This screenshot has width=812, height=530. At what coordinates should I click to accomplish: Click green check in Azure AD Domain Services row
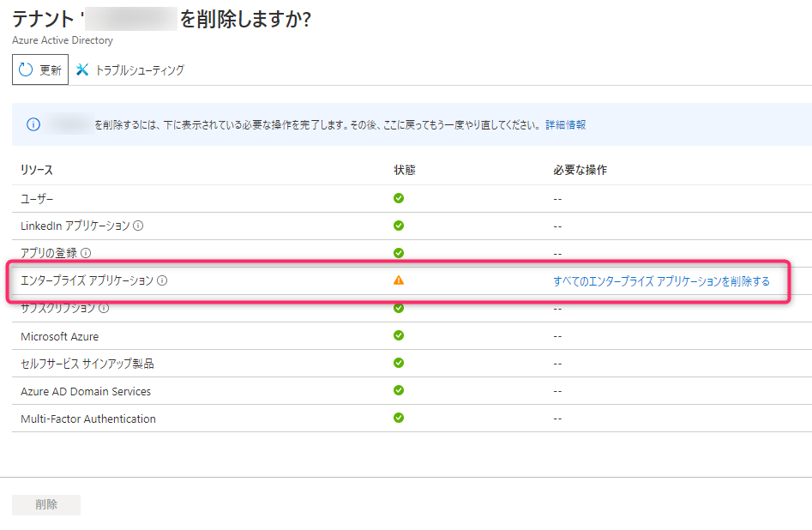399,390
